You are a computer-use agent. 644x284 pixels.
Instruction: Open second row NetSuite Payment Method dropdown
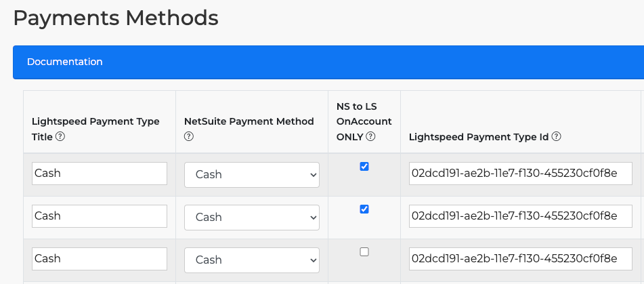[251, 217]
